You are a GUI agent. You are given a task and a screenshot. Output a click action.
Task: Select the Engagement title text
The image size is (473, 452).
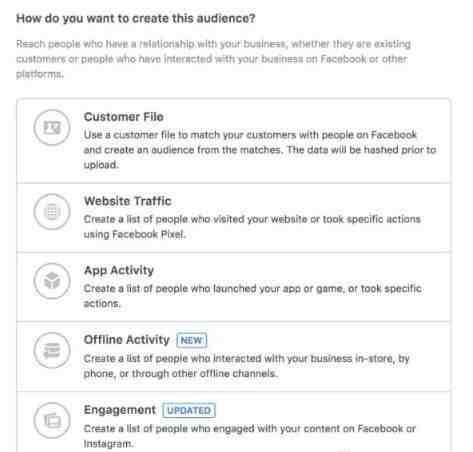click(120, 410)
